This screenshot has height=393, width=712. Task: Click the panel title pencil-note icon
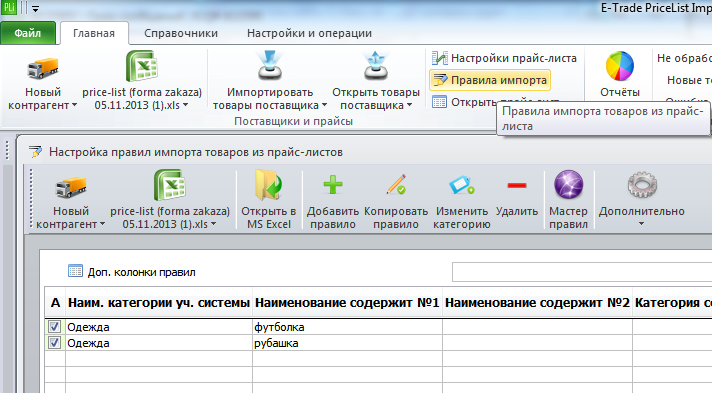(x=35, y=152)
